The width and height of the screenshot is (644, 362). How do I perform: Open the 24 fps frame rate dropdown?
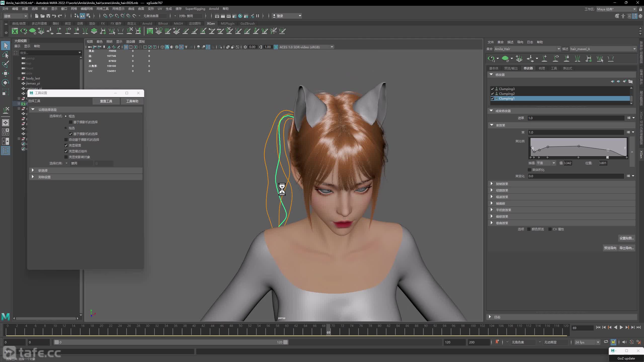click(587, 342)
